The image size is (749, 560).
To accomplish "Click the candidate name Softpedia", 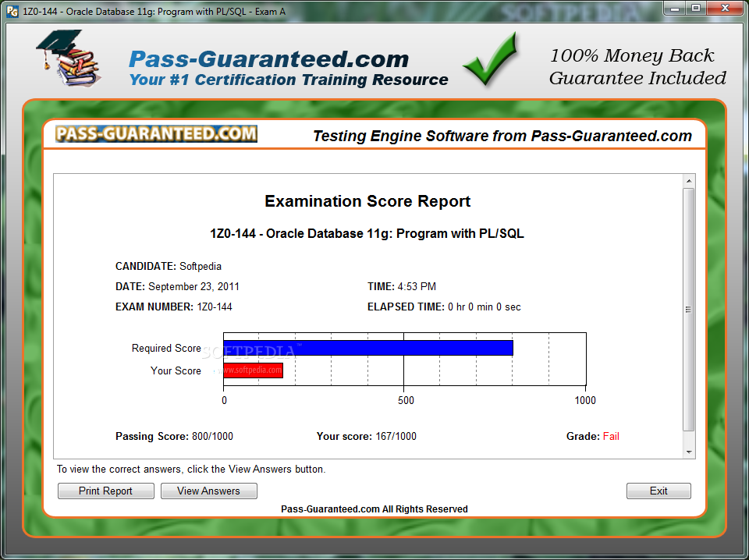I will 201,267.
